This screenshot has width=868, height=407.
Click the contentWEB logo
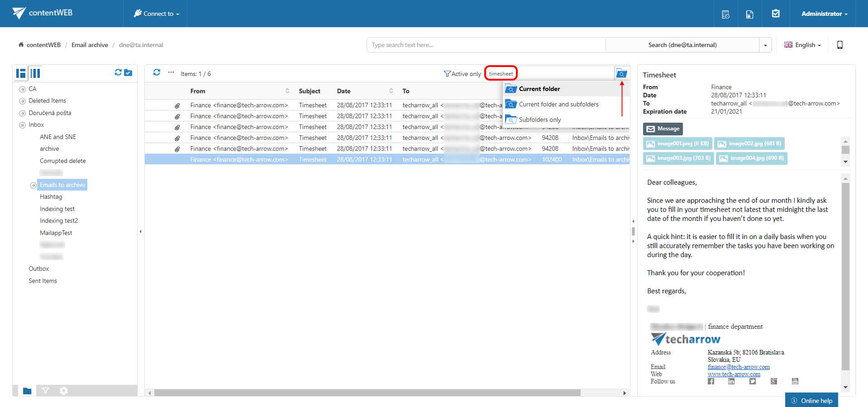(42, 13)
